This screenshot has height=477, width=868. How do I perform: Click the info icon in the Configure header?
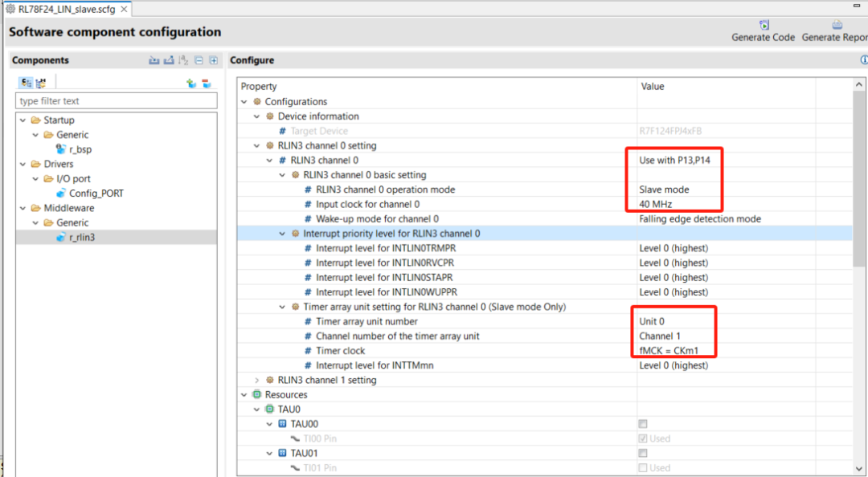(864, 59)
